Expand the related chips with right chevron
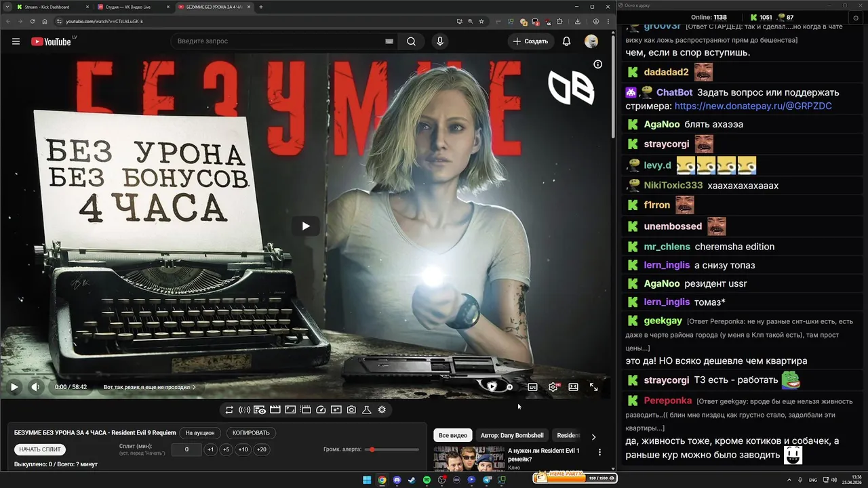868x488 pixels. coord(593,437)
